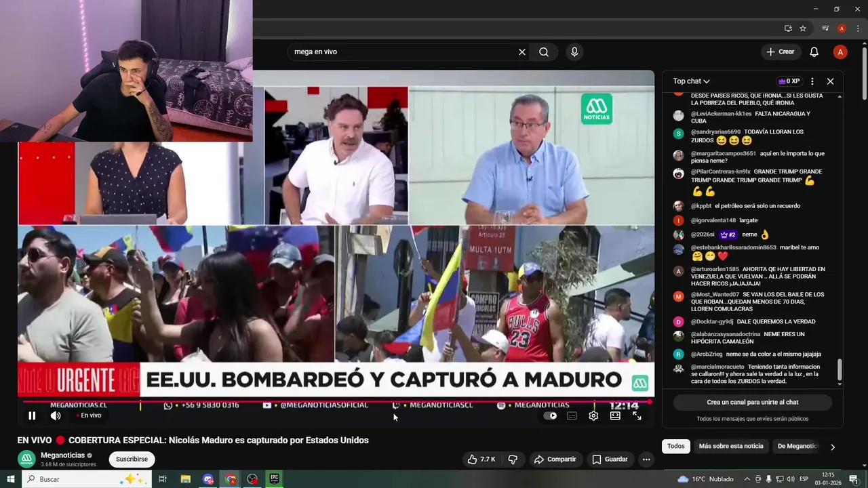This screenshot has width=868, height=488.
Task: Click the taskbar Buscar search box
Action: click(x=86, y=479)
